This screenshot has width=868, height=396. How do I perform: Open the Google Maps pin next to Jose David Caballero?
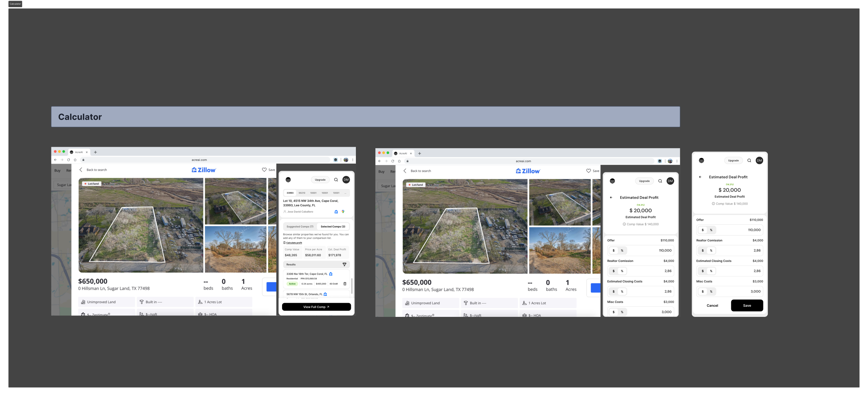pyautogui.click(x=343, y=212)
